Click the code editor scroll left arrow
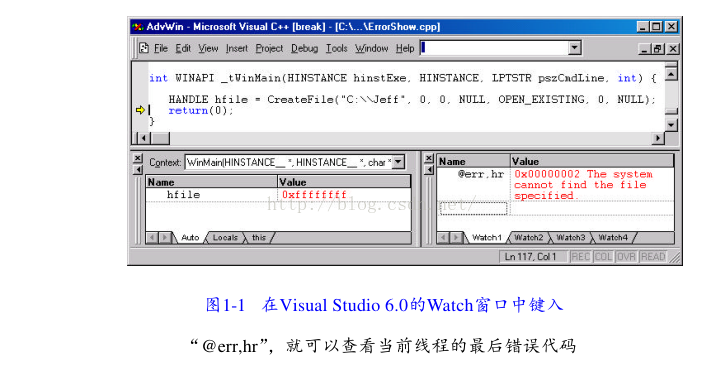Screen dimensions: 725x386 tap(144, 138)
